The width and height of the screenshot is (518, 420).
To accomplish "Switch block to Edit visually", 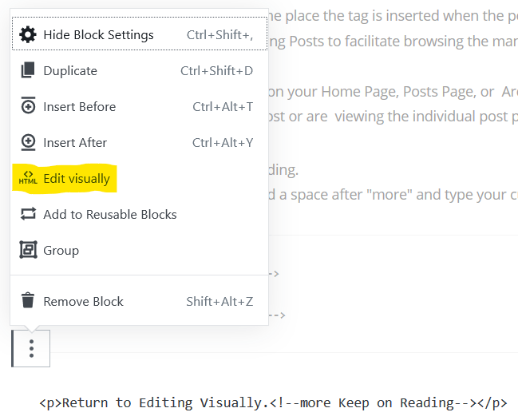I will tap(77, 179).
